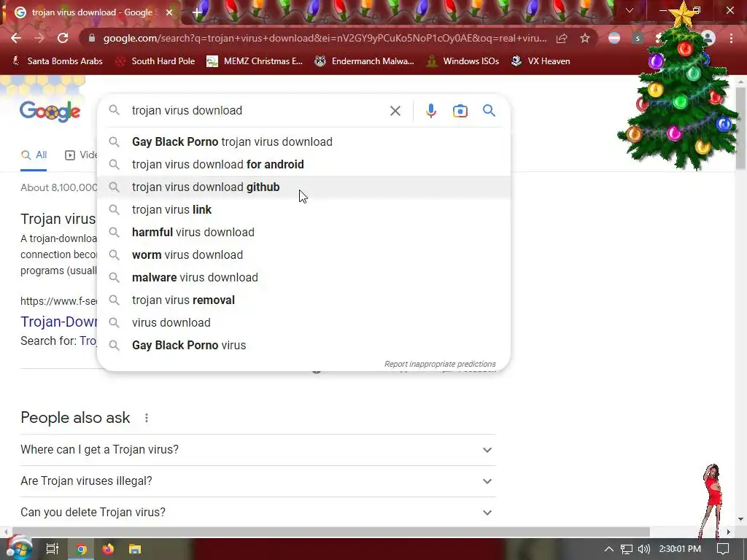Open the MEMZ Christmas bookmark
Image resolution: width=747 pixels, height=560 pixels.
point(255,61)
